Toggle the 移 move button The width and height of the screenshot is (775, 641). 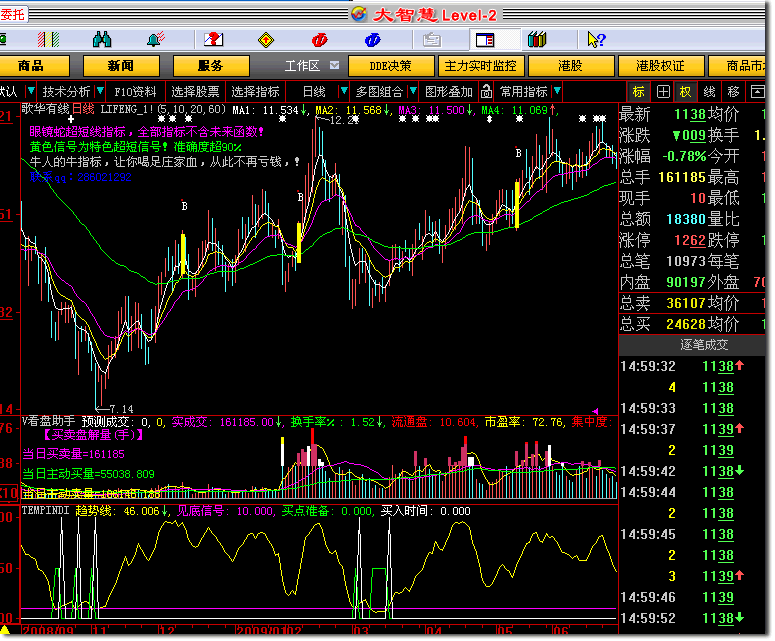[733, 91]
